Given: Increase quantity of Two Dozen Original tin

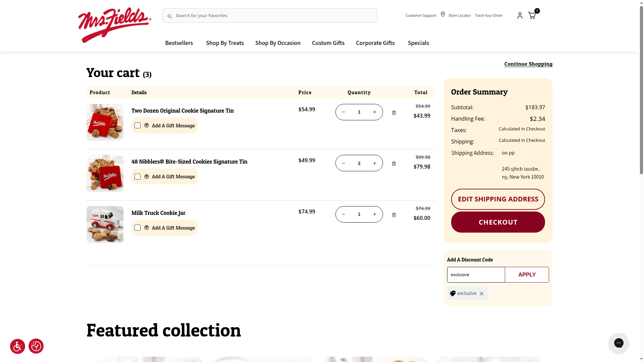Looking at the screenshot, I should [375, 112].
